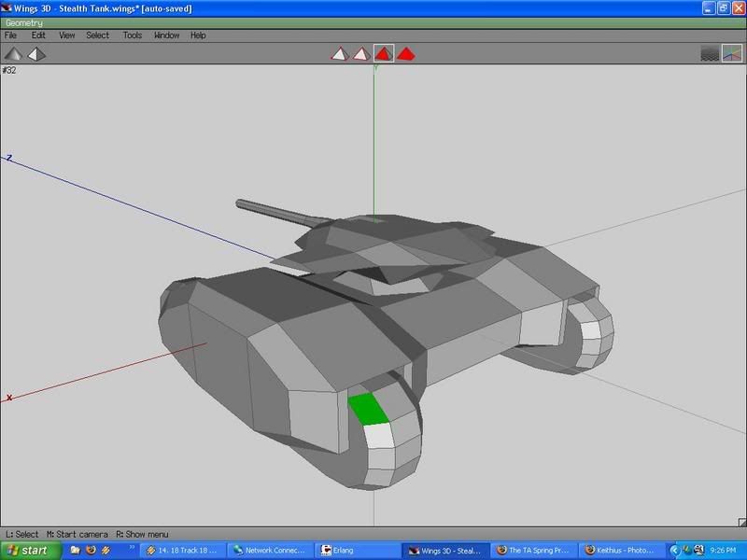Launch Firefox from the Quick Launch bar
Viewport: 747px width, 560px height.
(91, 550)
